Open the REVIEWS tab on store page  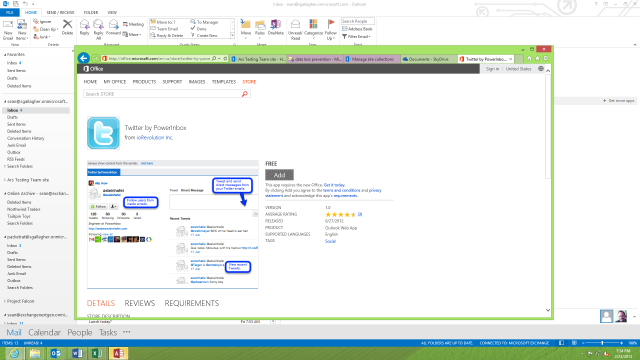[140, 303]
